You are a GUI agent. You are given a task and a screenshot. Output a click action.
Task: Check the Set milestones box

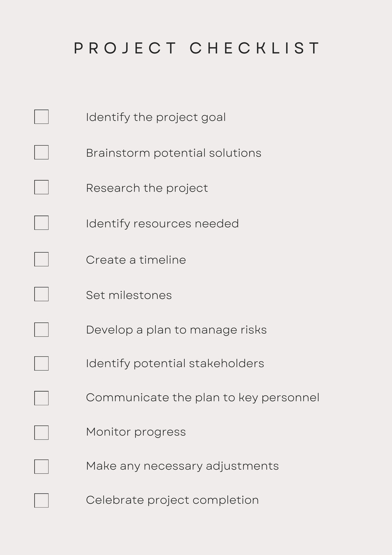(41, 294)
